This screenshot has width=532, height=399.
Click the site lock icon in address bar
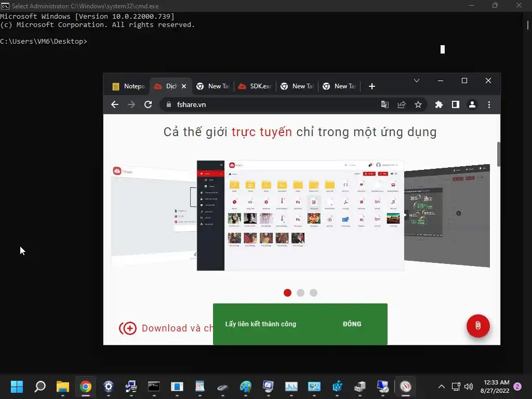[169, 104]
